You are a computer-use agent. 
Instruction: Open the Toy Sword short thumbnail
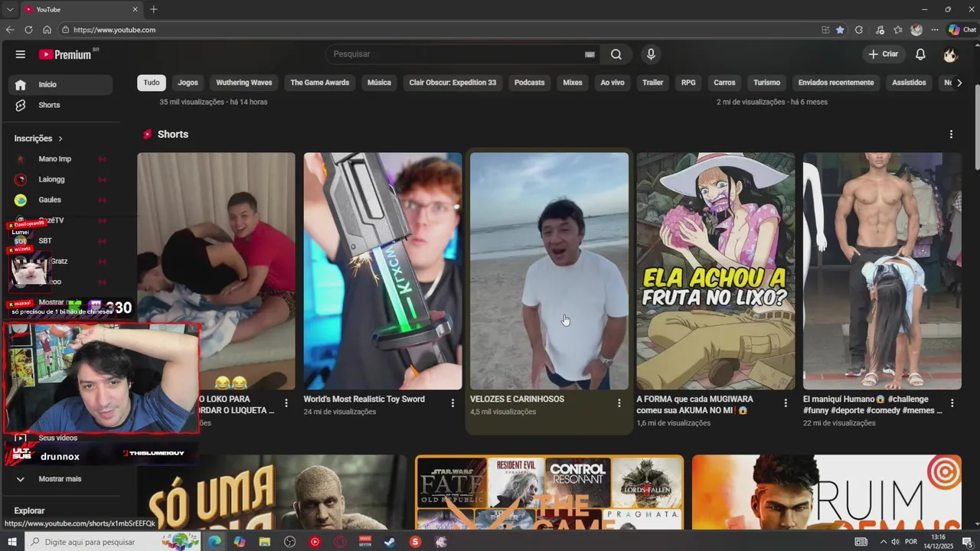383,271
